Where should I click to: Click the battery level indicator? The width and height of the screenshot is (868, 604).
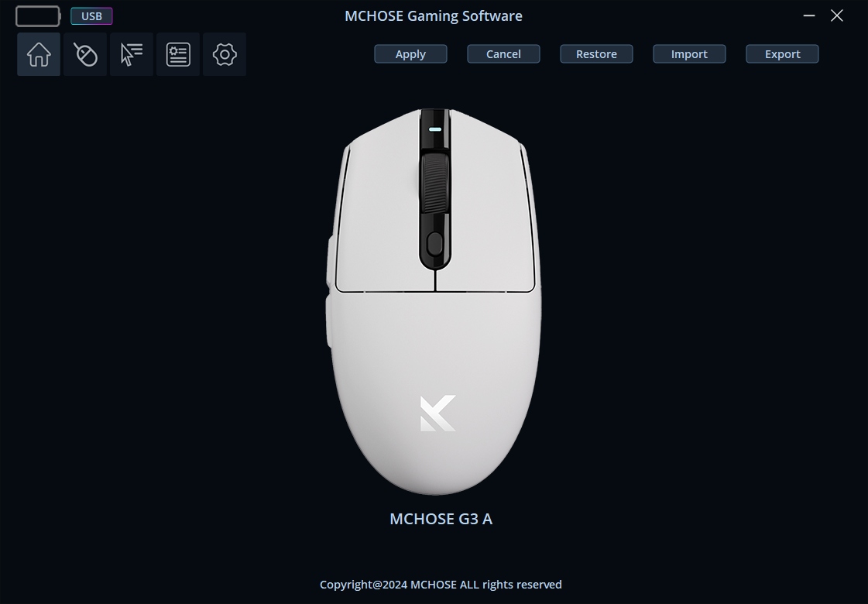pos(38,16)
